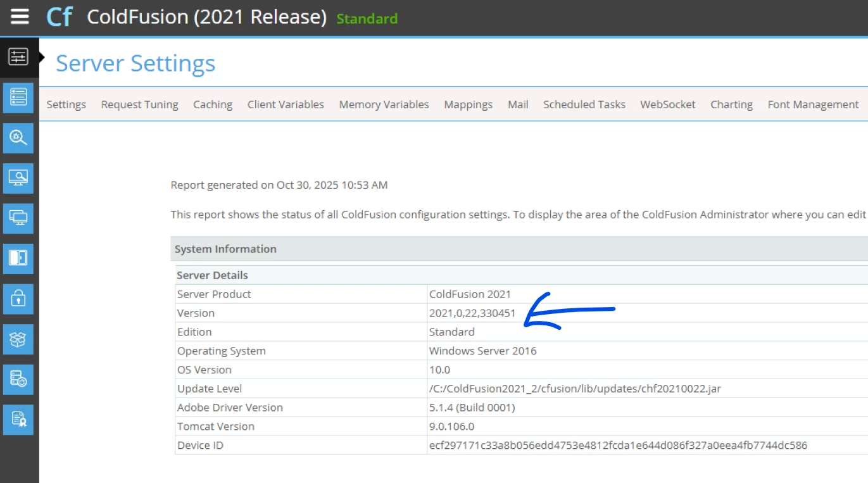Click the report description paragraph text
868x483 pixels.
pyautogui.click(x=519, y=215)
